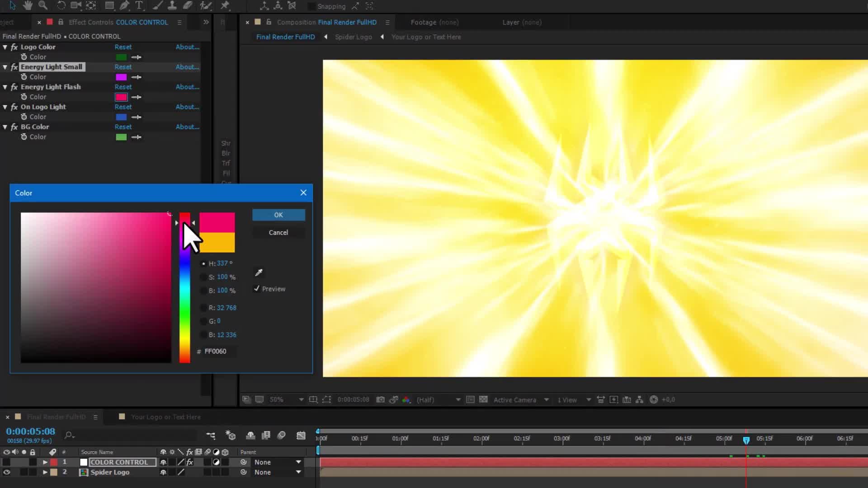Click Cancel to dismiss color dialog

pyautogui.click(x=278, y=232)
